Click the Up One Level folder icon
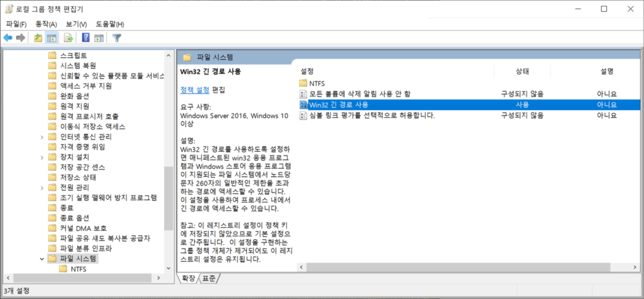Screen dimensions: 644x299 point(38,38)
